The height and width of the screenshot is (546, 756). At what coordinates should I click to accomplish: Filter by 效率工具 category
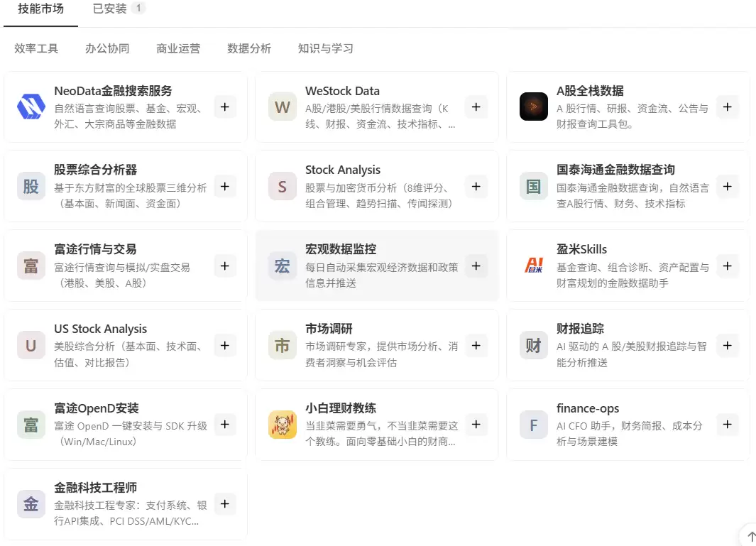36,48
